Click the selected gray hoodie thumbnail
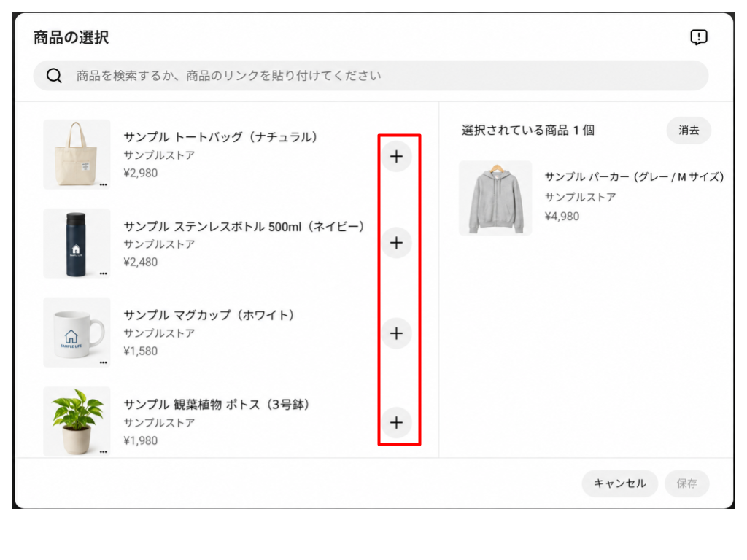The height and width of the screenshot is (560, 747). pos(495,198)
